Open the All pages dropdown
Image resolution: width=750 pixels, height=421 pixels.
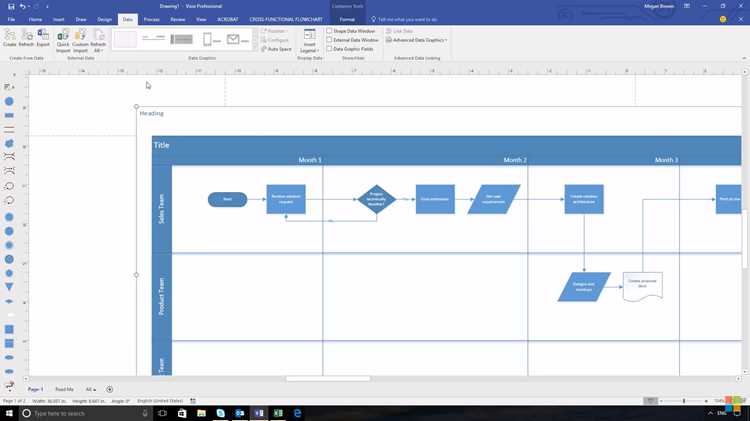coord(90,389)
